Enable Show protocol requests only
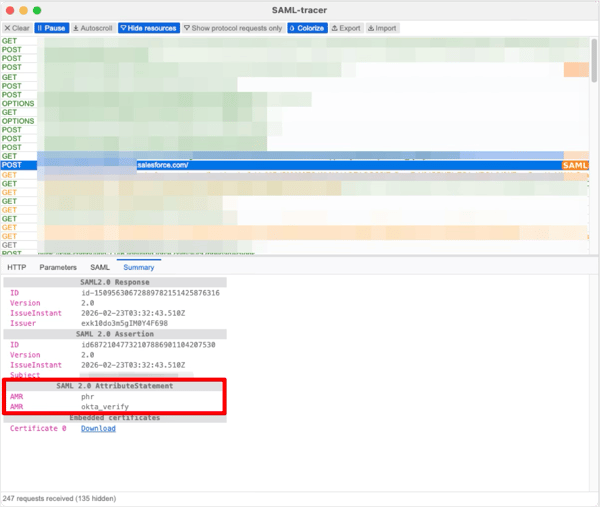This screenshot has width=600, height=507. pos(233,28)
